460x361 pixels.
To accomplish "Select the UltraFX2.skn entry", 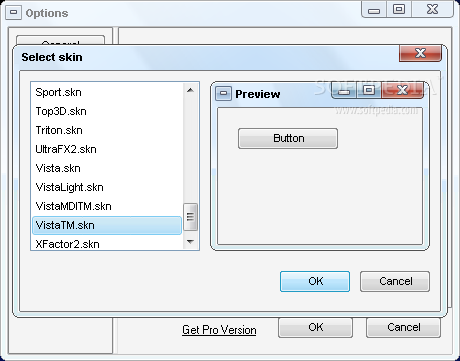I will (107, 149).
